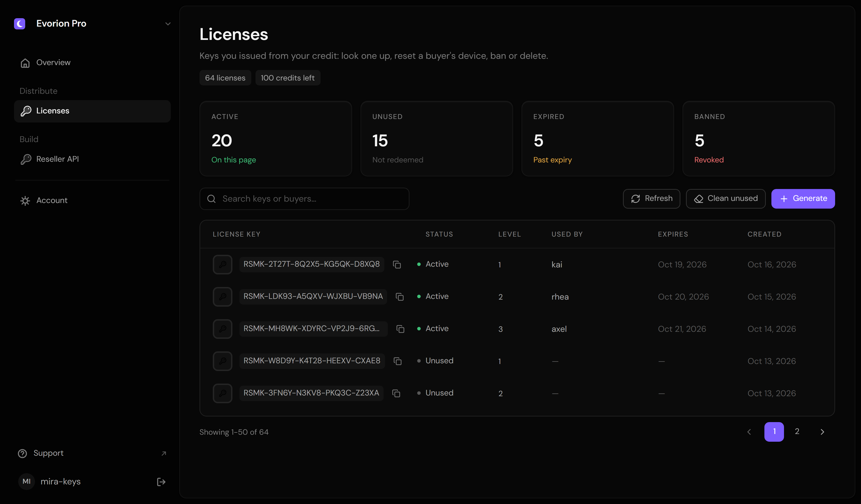Click the Support question mark icon
The image size is (861, 504).
(22, 453)
